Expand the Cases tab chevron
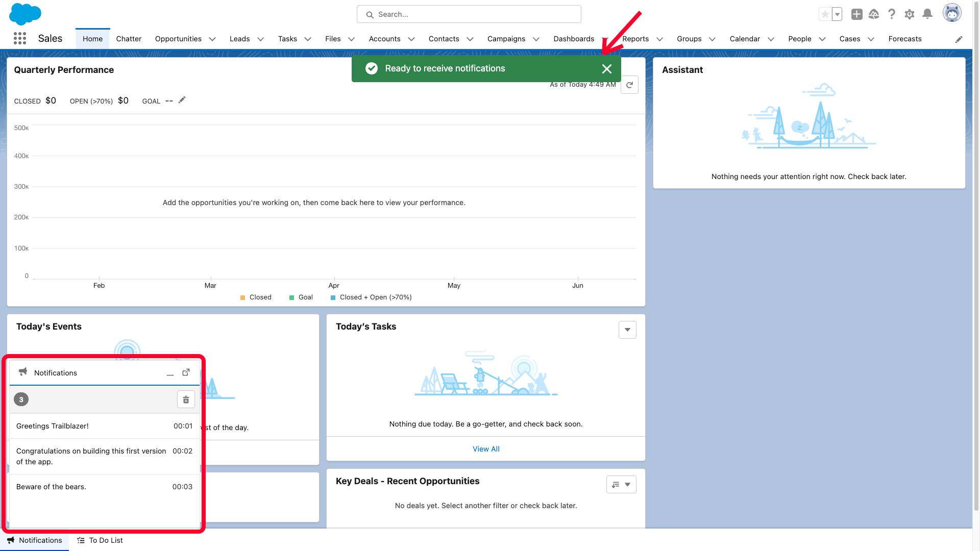This screenshot has height=551, width=980. click(x=871, y=39)
